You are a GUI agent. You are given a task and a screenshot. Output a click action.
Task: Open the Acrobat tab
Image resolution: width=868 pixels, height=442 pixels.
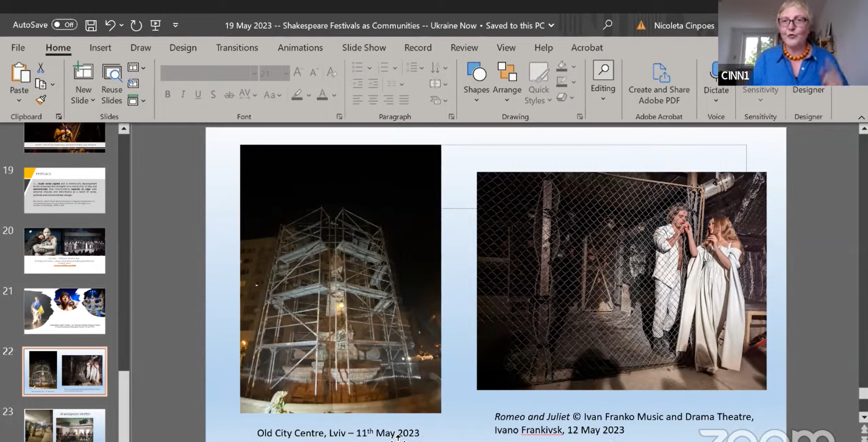587,48
